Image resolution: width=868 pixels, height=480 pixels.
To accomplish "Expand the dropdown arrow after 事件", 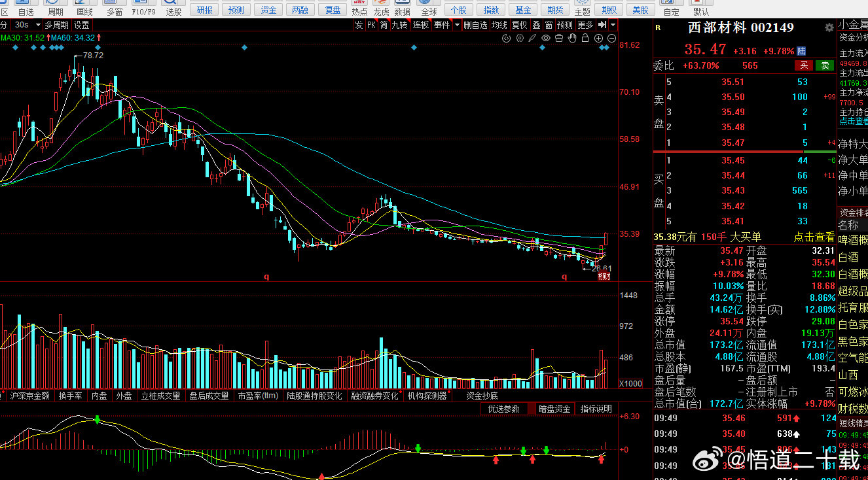I will [x=456, y=25].
